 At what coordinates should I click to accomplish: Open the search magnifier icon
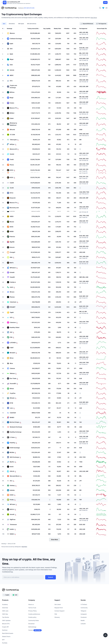(100, 8)
